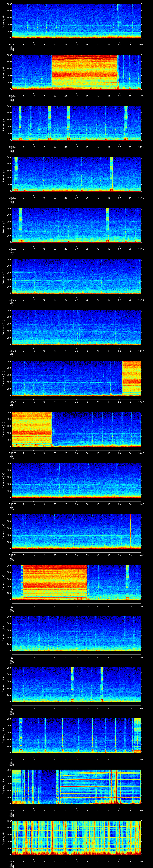Click the 21:00 end time label
This screenshot has height=868, width=153.
pyautogui.click(x=141, y=606)
